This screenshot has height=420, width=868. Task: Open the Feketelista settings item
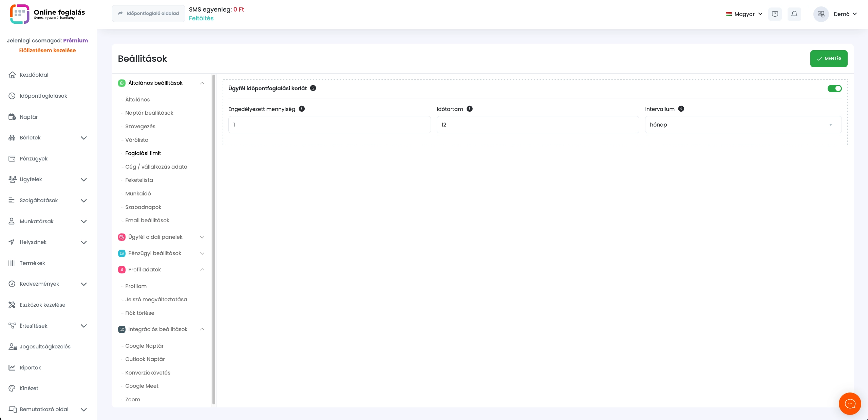(139, 180)
